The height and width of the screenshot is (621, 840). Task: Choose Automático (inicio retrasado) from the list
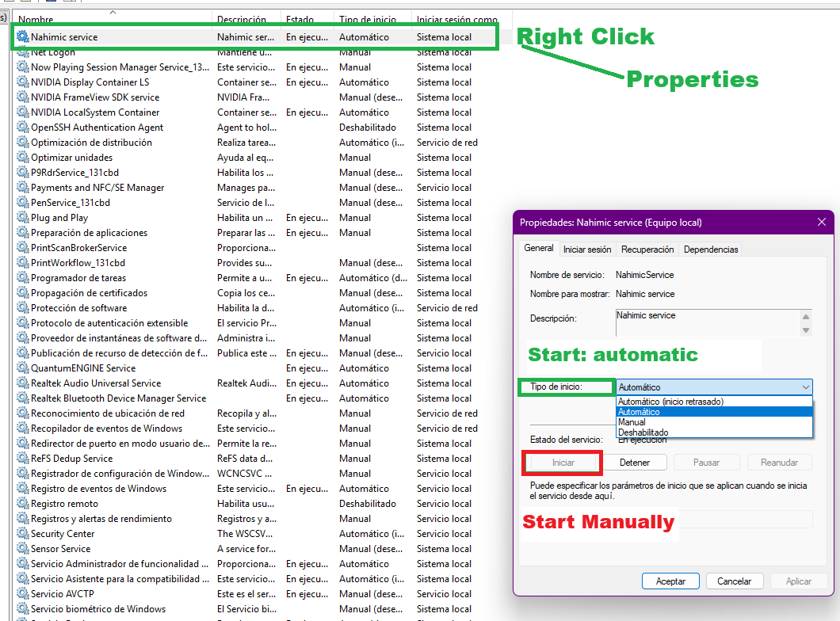pyautogui.click(x=670, y=402)
